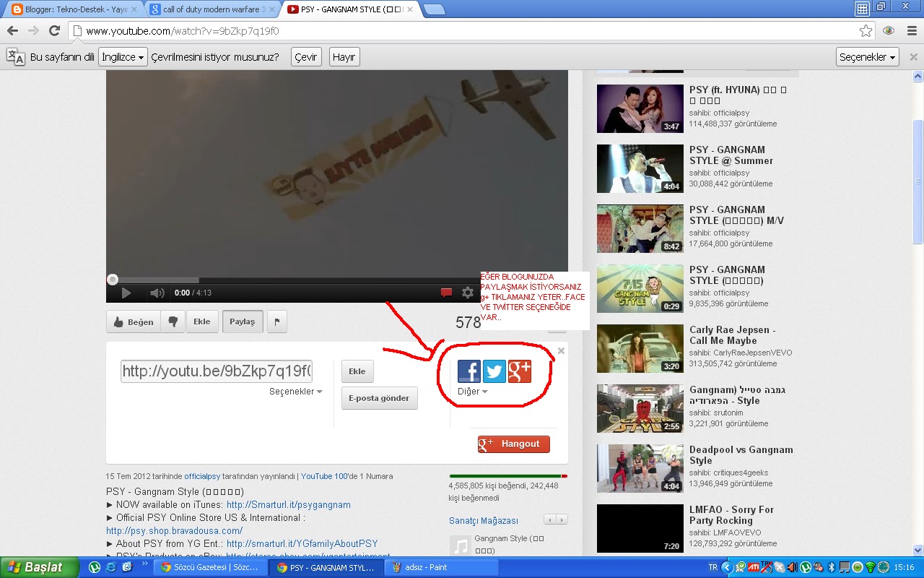924x578 pixels.
Task: Toggle the Paylaş share panel
Action: coord(243,322)
